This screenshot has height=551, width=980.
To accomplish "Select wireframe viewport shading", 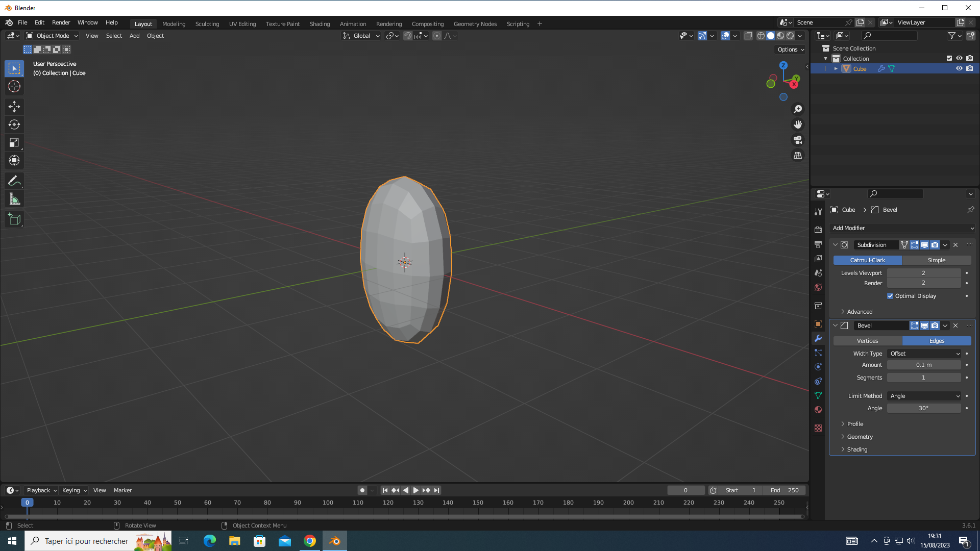I will 761,36.
